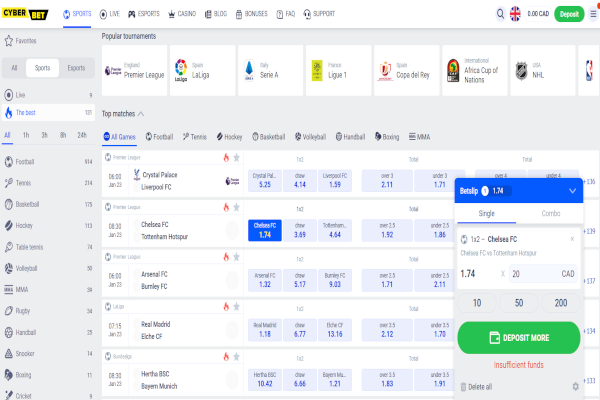This screenshot has width=600, height=400.
Task: Filter matches to next 24h
Action: (x=82, y=135)
